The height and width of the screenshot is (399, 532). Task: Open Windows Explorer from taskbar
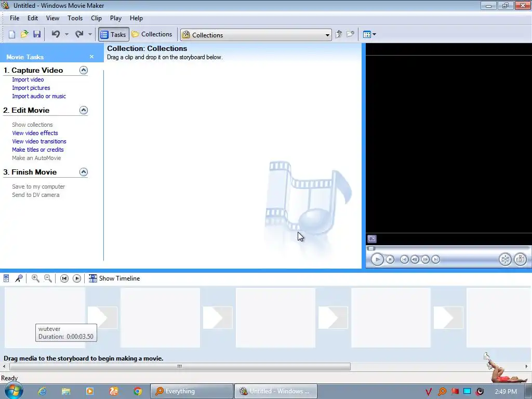pos(66,391)
